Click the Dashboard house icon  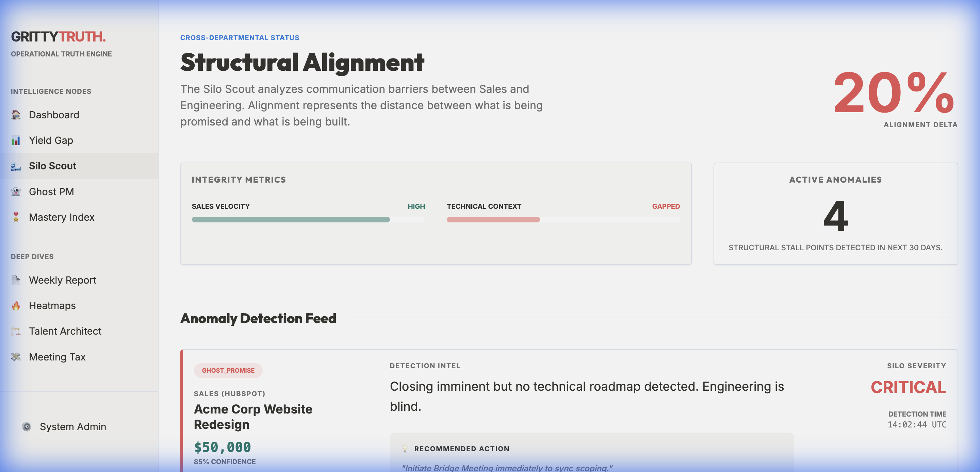point(16,115)
